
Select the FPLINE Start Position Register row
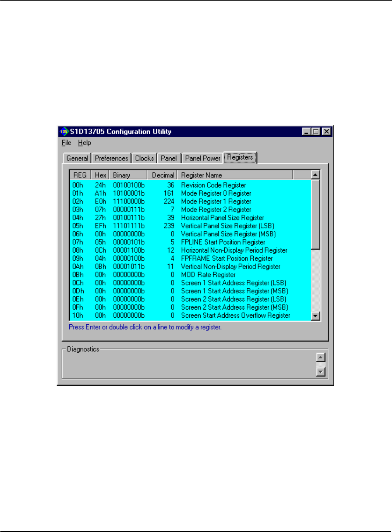click(x=191, y=242)
